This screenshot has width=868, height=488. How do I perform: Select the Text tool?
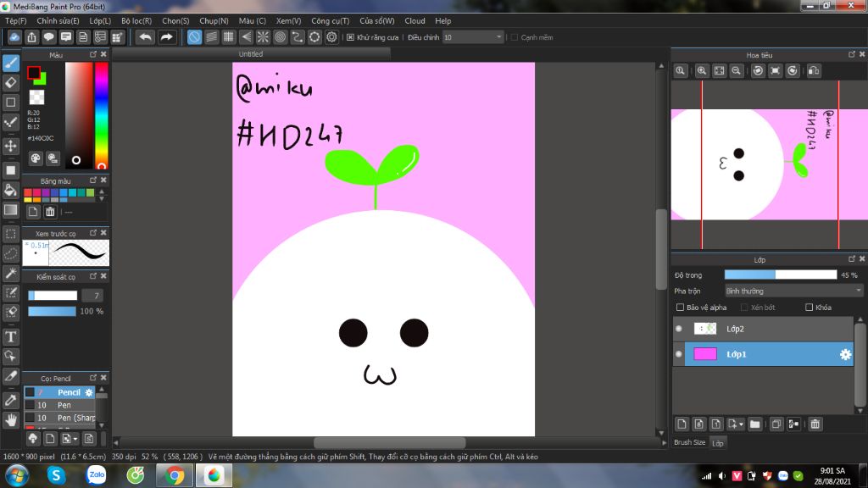tap(11, 336)
